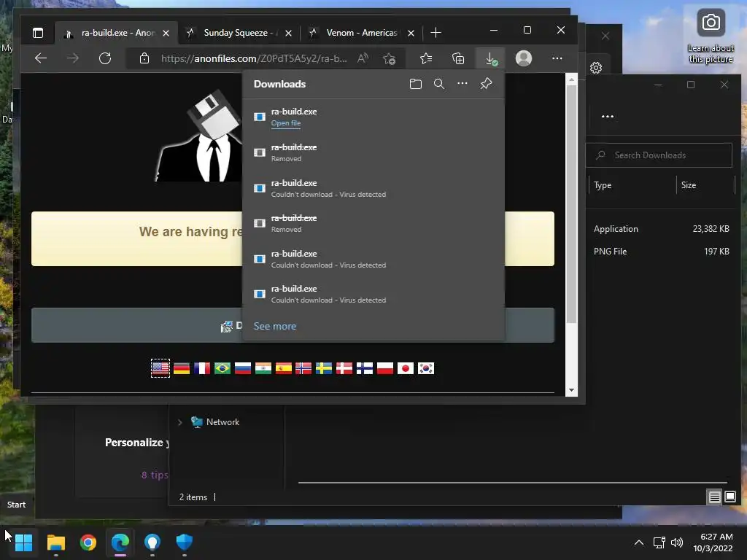
Task: Click the anonfiles address bar URL
Action: (x=254, y=58)
